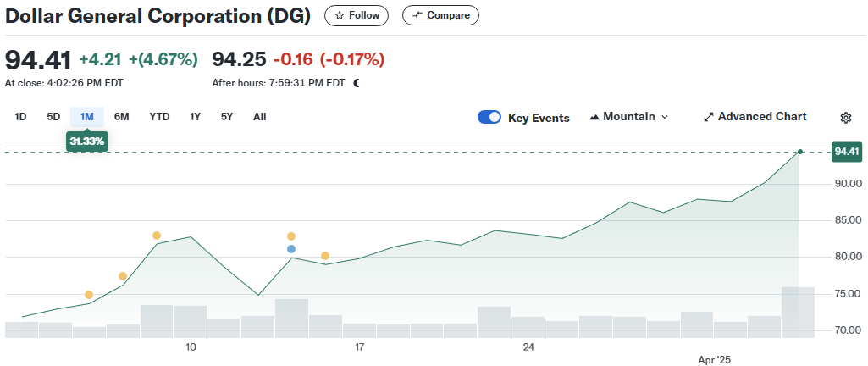Click the lowest yellow event dot near 75
This screenshot has width=868, height=366.
click(89, 295)
